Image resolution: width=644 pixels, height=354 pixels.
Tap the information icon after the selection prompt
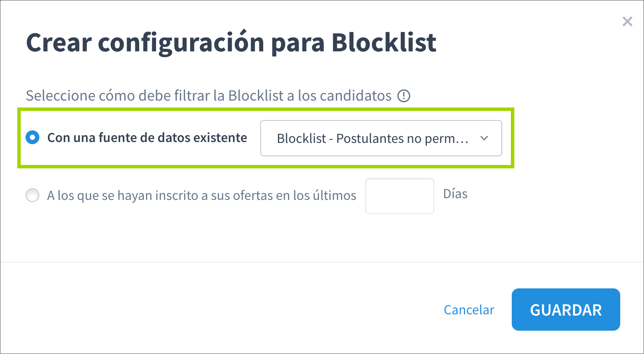404,96
